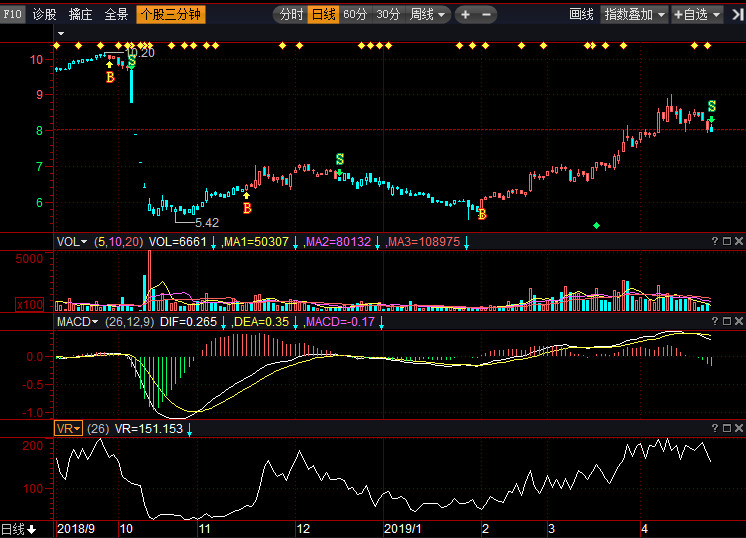
Task: Click the VR=151.153 value
Action: pos(149,429)
